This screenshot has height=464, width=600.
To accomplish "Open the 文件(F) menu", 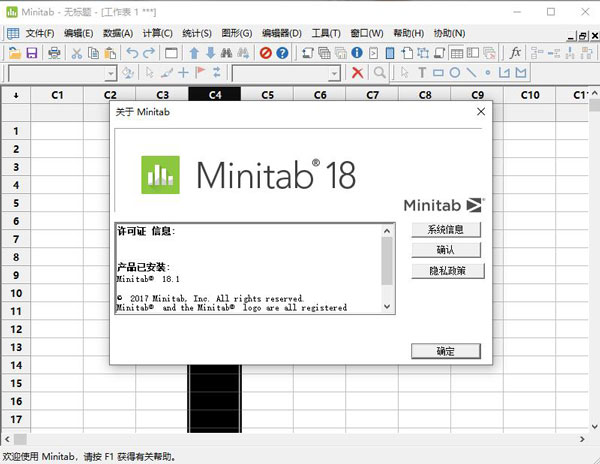I will [40, 34].
